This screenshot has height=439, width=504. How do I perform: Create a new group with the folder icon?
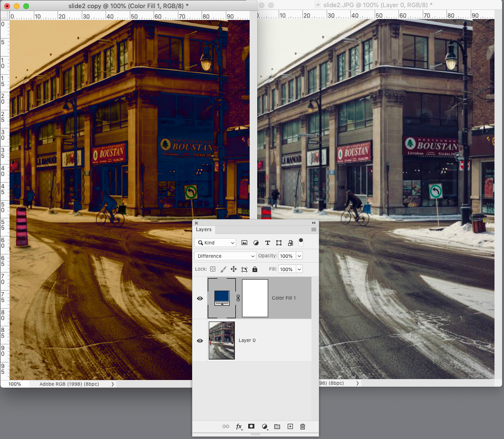click(277, 427)
